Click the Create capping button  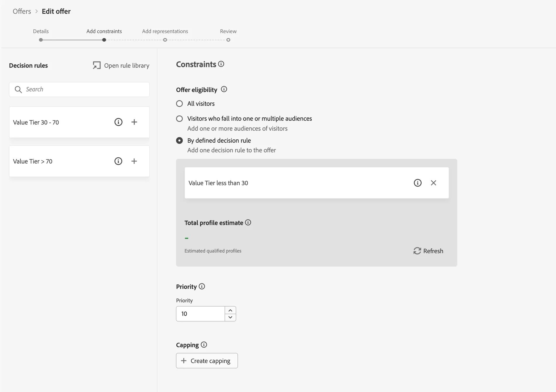[x=207, y=361]
